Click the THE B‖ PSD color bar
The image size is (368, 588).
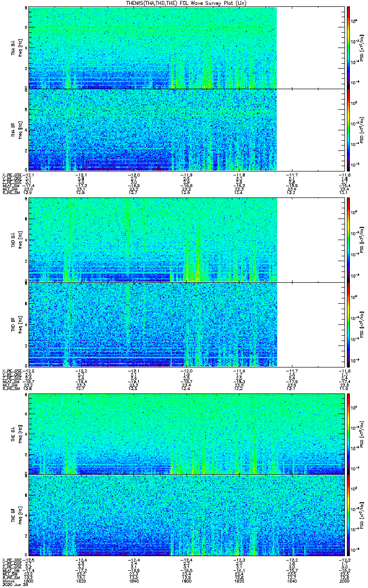click(348, 515)
